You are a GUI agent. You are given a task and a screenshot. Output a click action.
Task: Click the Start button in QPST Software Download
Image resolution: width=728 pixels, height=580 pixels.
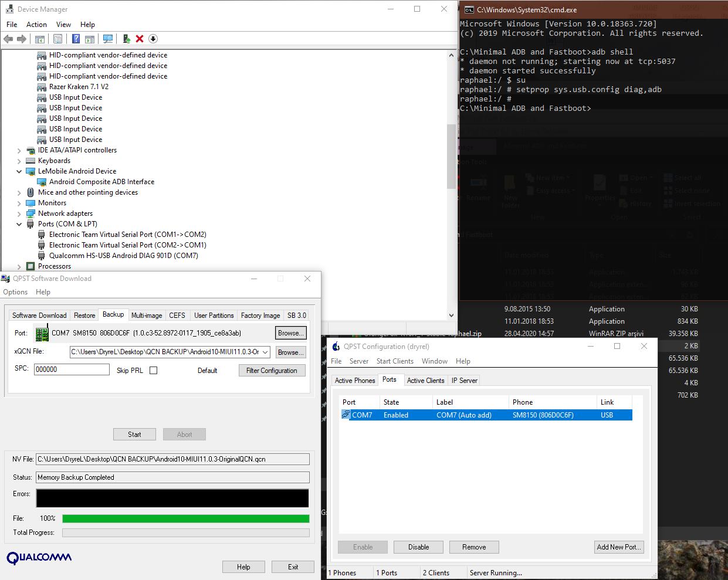tap(134, 435)
